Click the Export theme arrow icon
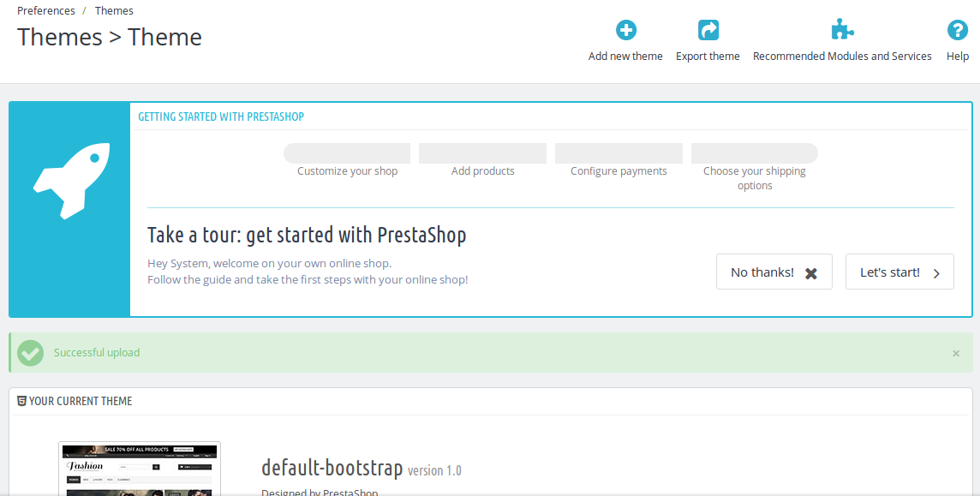Screen dimensions: 980x496 (708, 30)
